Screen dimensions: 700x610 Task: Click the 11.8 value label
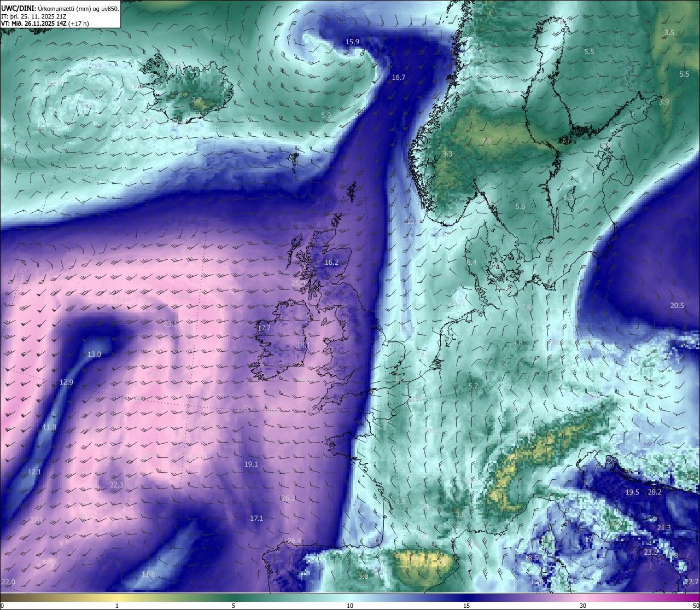point(49,427)
